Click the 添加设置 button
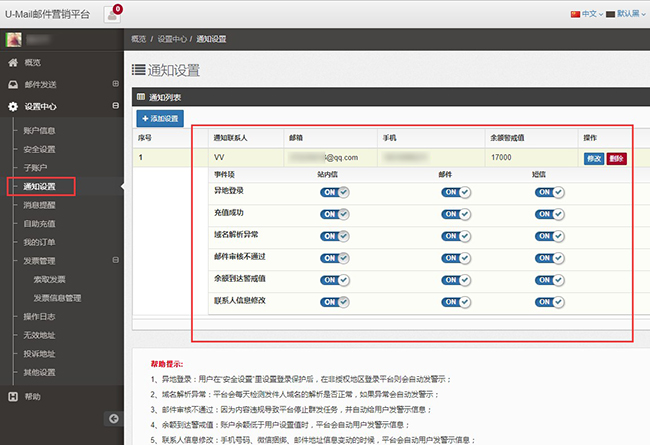The image size is (650, 445). (160, 119)
